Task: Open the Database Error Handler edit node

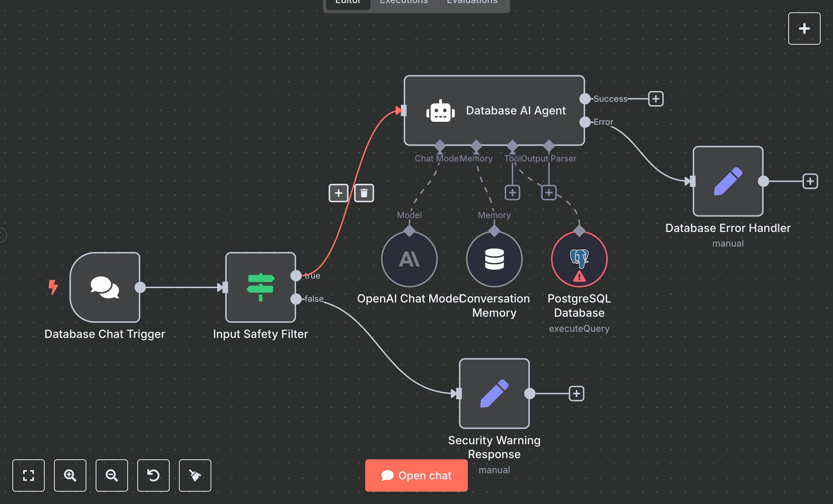Action: [727, 181]
